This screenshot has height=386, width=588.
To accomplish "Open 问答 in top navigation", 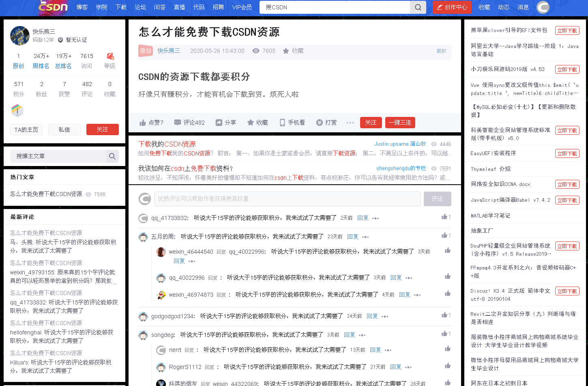I will click(x=160, y=7).
